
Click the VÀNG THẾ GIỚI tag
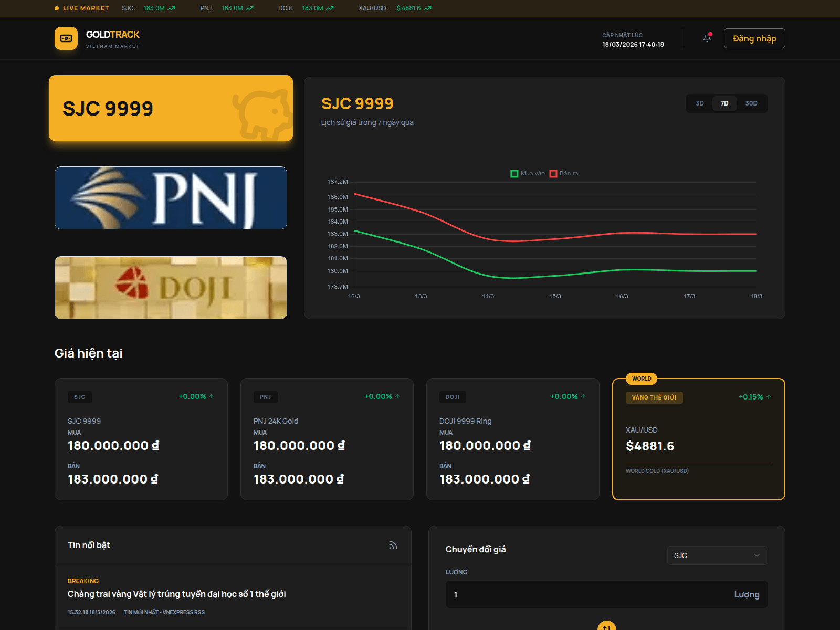point(654,397)
